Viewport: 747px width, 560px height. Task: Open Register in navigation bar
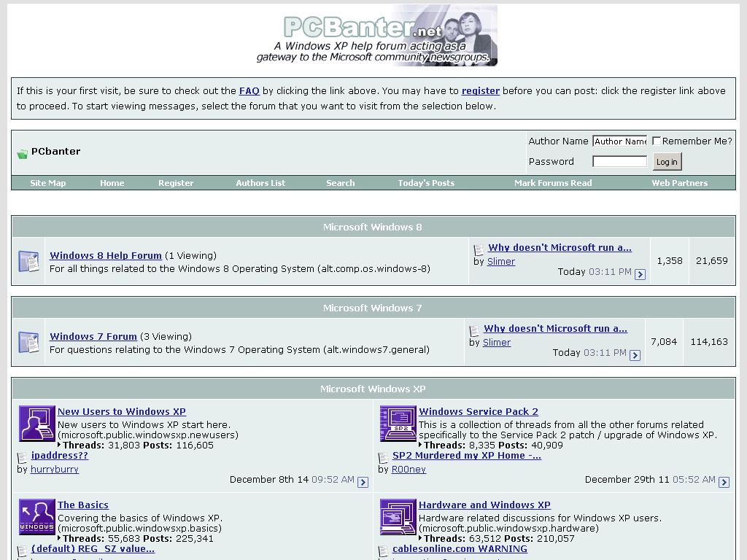(x=176, y=183)
